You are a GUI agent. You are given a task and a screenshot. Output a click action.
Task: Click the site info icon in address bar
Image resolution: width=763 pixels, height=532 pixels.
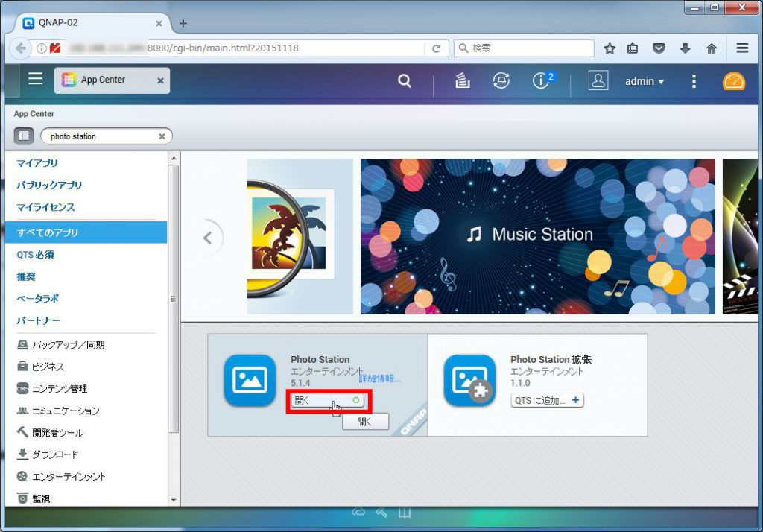(x=42, y=48)
